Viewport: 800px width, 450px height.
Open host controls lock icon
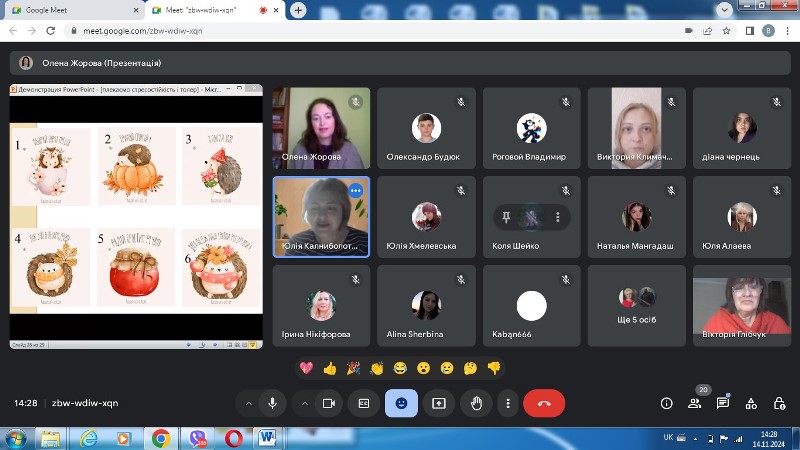tap(779, 403)
